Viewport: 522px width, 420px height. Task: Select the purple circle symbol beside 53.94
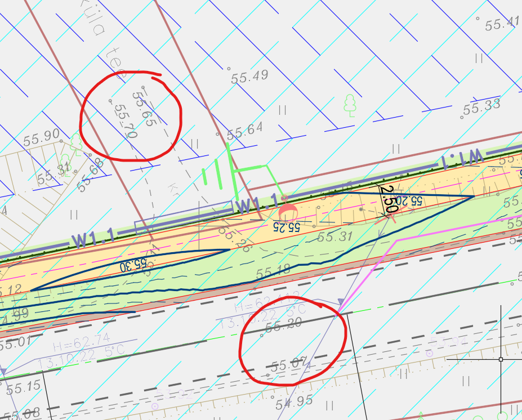430,353
